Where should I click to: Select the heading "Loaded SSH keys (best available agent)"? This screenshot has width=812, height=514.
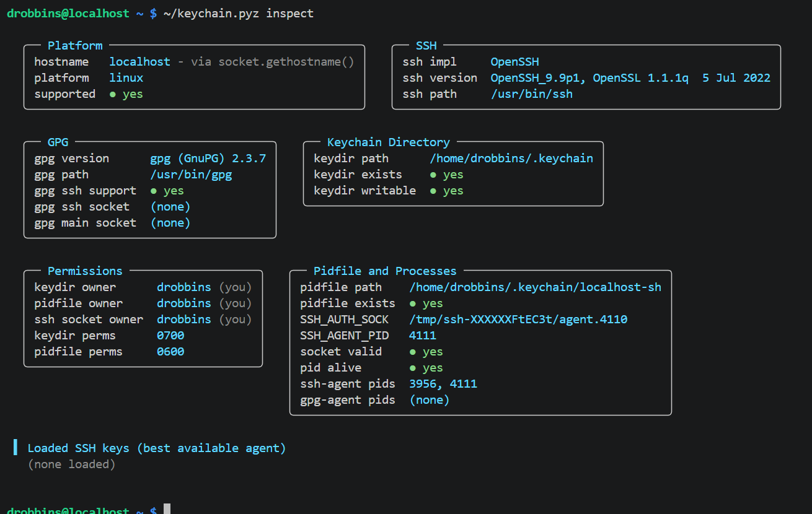click(157, 448)
